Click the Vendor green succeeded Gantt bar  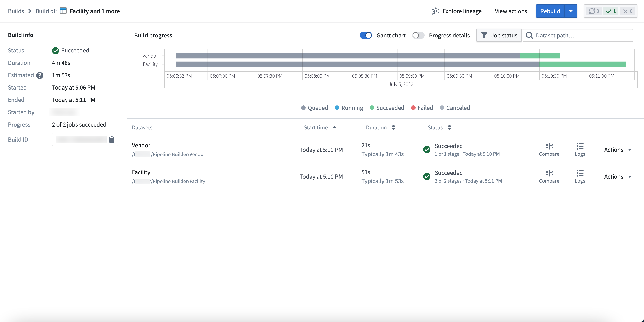click(540, 56)
